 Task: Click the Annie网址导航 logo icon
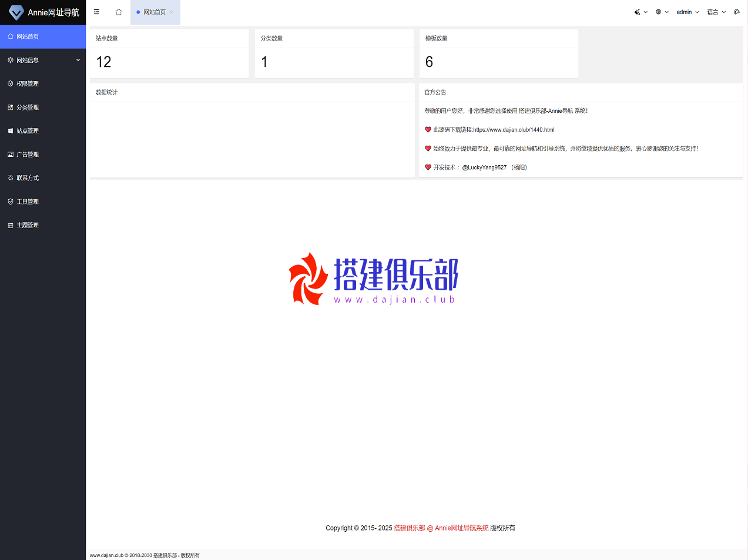coord(16,12)
